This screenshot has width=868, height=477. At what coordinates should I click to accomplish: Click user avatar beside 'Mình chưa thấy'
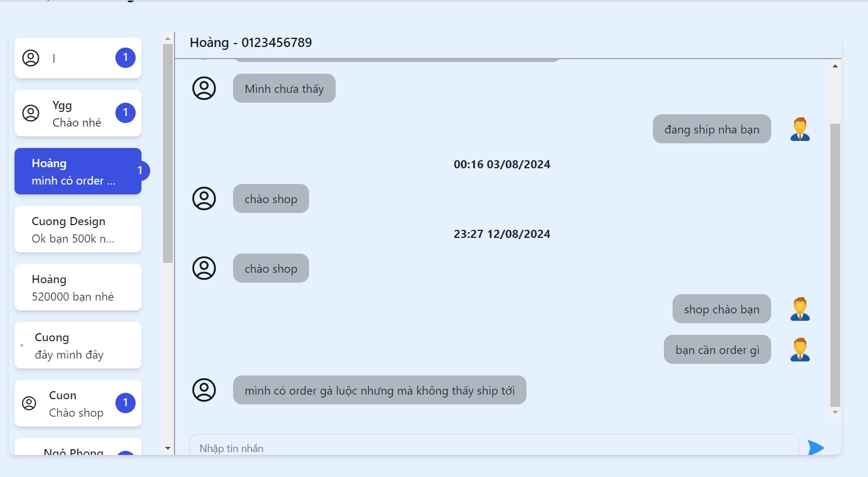tap(204, 88)
